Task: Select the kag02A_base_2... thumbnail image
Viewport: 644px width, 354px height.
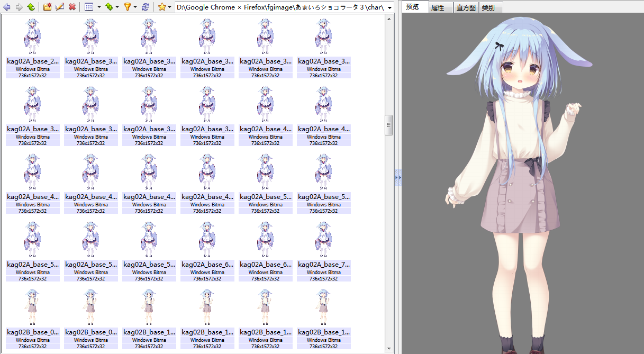Action: 33,36
